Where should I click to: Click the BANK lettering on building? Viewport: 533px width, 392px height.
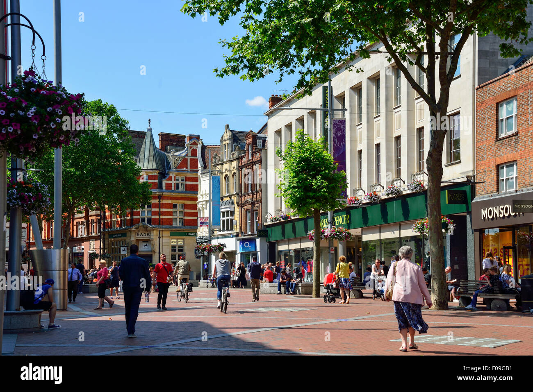pos(143,234)
